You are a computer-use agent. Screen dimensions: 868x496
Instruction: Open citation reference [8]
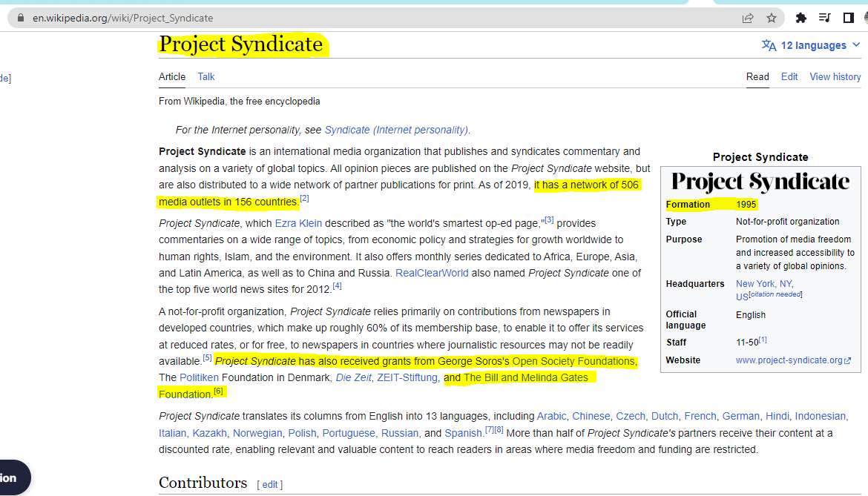click(x=499, y=430)
